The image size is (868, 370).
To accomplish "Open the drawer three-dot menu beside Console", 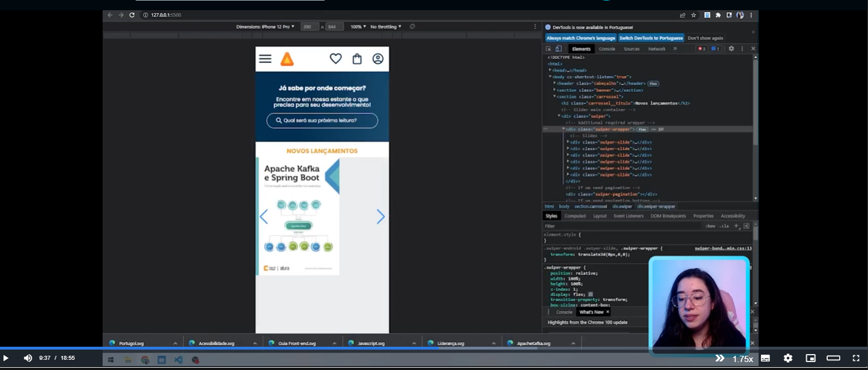I will pos(548,312).
